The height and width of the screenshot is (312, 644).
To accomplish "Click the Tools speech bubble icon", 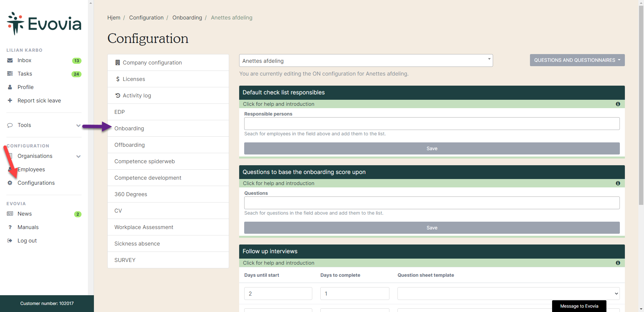I will [10, 125].
